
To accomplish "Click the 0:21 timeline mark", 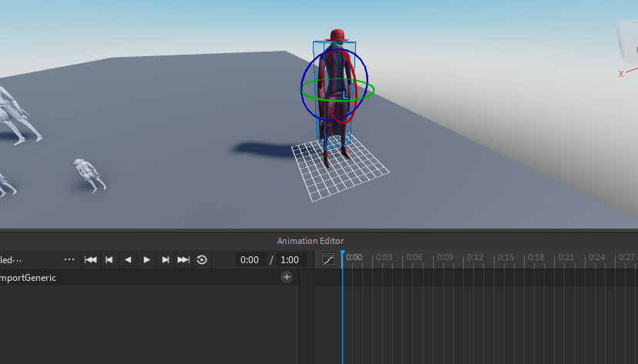I will (x=566, y=257).
